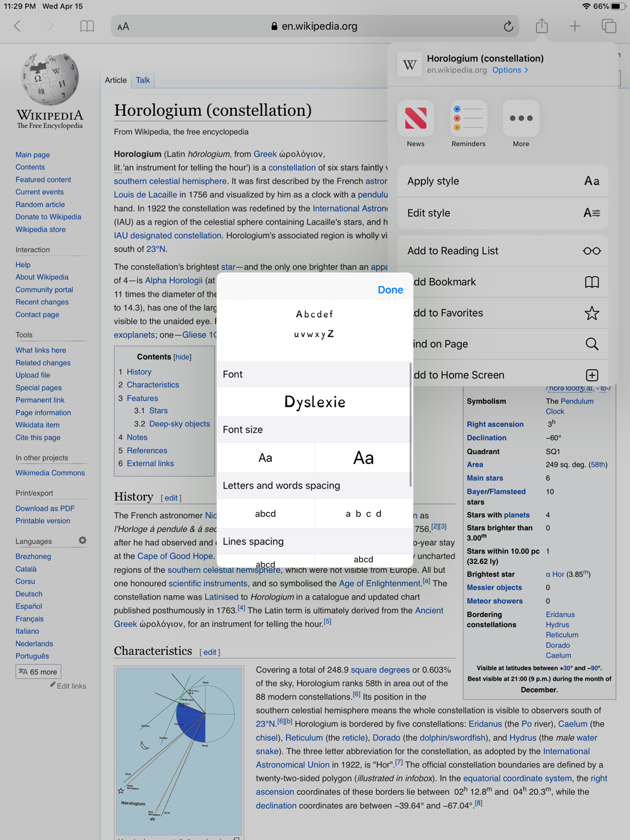Tap the Safari back arrow
This screenshot has width=630, height=840.
point(18,26)
